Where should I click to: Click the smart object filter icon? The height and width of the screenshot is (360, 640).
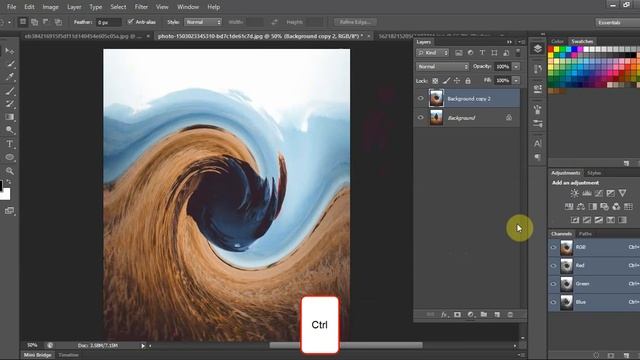(506, 53)
